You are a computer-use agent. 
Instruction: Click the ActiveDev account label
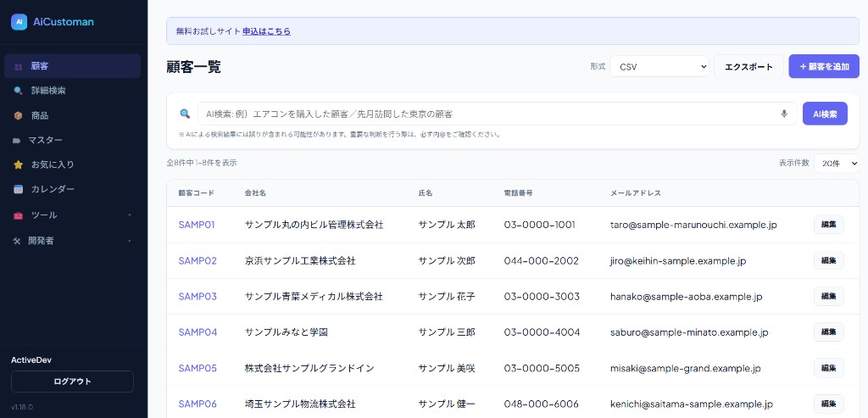tap(31, 359)
